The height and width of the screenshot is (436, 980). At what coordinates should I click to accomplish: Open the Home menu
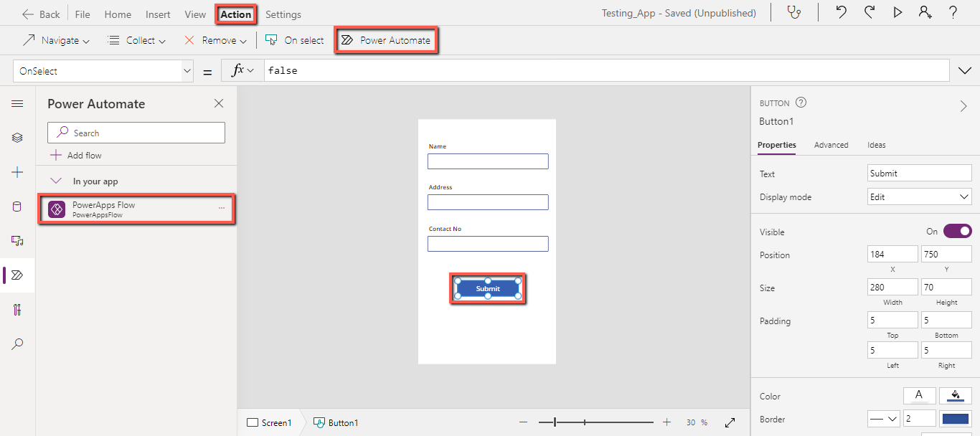coord(118,14)
